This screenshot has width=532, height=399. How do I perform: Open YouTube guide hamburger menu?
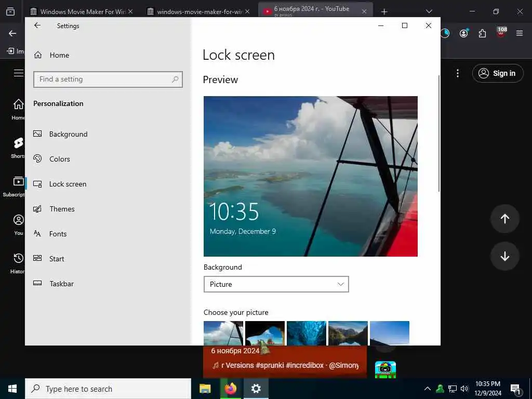click(18, 73)
